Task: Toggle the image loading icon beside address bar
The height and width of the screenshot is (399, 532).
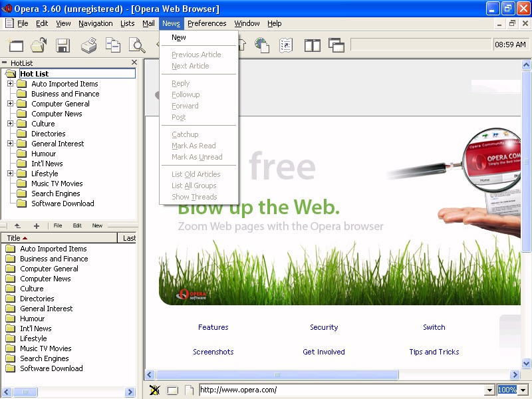Action: (155, 390)
